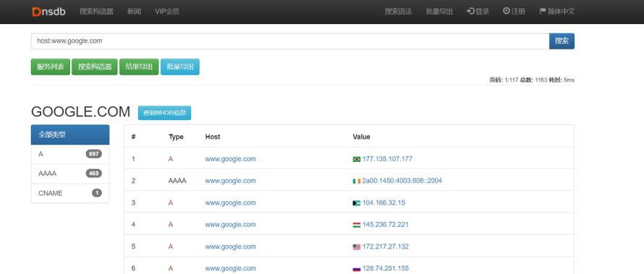The width and height of the screenshot is (644, 274).
Task: Open the IP link 104.166.32.15
Action: click(384, 203)
